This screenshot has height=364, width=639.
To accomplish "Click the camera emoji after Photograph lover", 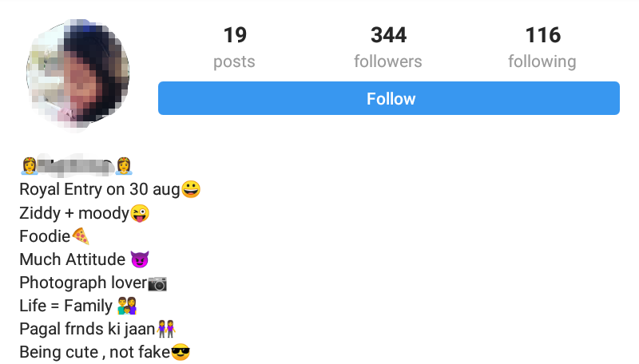I will tap(157, 283).
